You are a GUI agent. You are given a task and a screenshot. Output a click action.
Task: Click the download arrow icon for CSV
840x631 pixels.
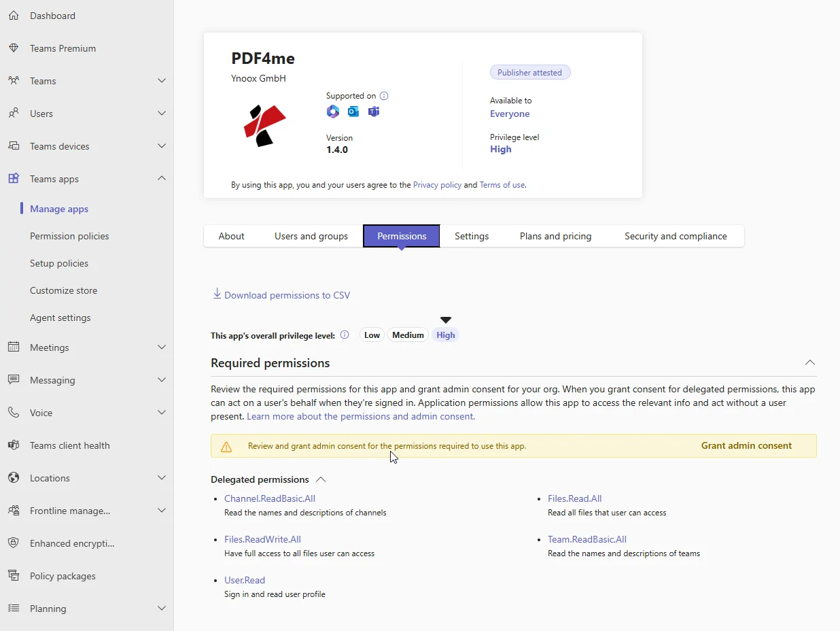tap(217, 294)
